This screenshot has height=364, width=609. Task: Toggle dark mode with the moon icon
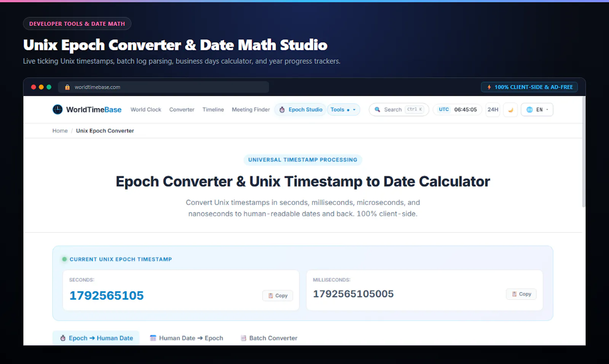510,110
